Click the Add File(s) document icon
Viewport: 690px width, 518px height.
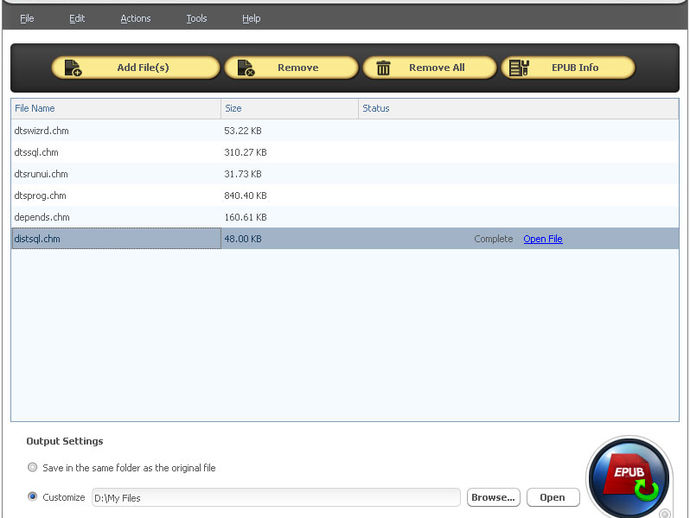coord(73,68)
